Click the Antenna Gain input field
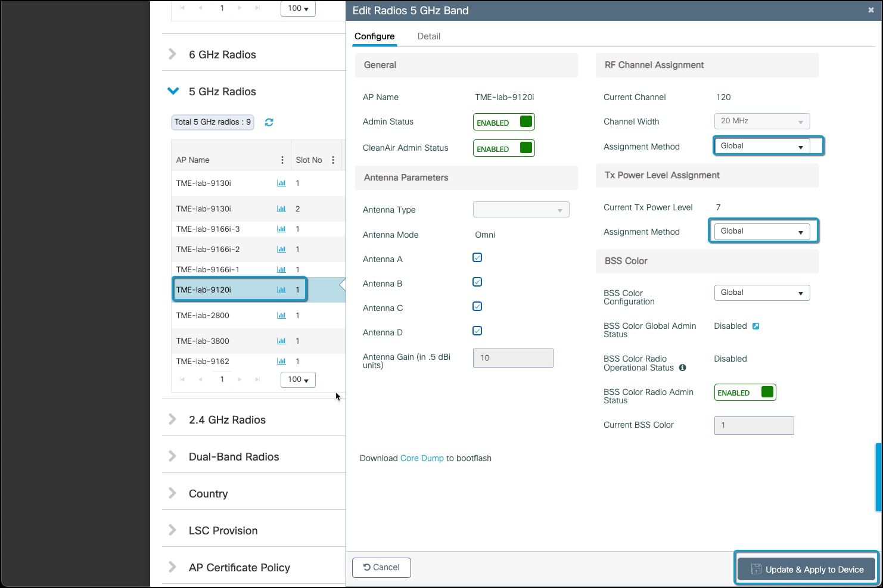 (512, 358)
